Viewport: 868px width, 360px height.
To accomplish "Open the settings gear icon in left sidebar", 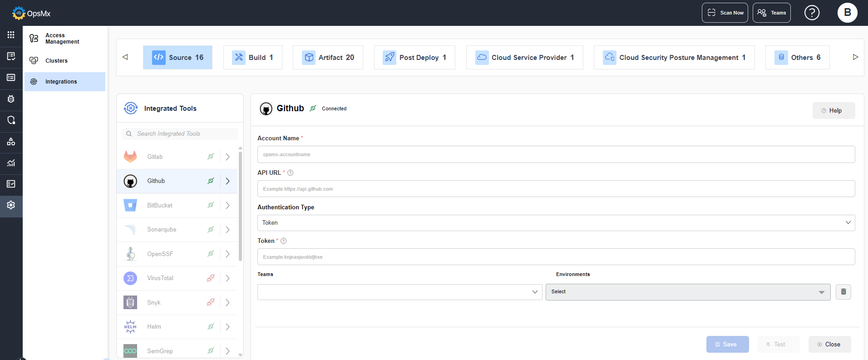I will tap(11, 205).
